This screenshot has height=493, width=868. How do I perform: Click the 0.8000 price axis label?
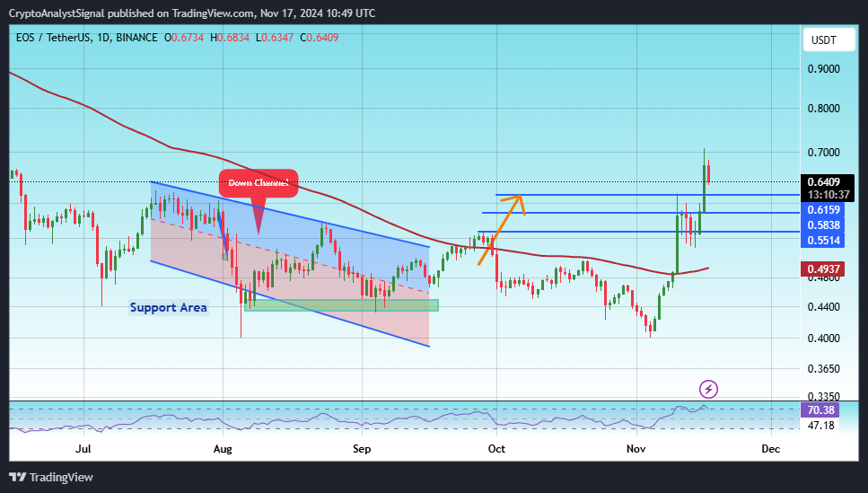[x=823, y=108]
